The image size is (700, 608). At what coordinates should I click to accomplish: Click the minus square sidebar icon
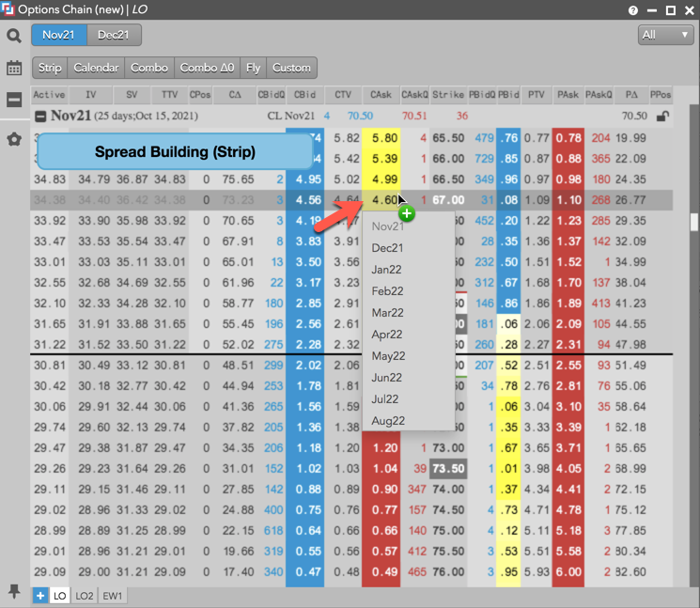[x=14, y=100]
